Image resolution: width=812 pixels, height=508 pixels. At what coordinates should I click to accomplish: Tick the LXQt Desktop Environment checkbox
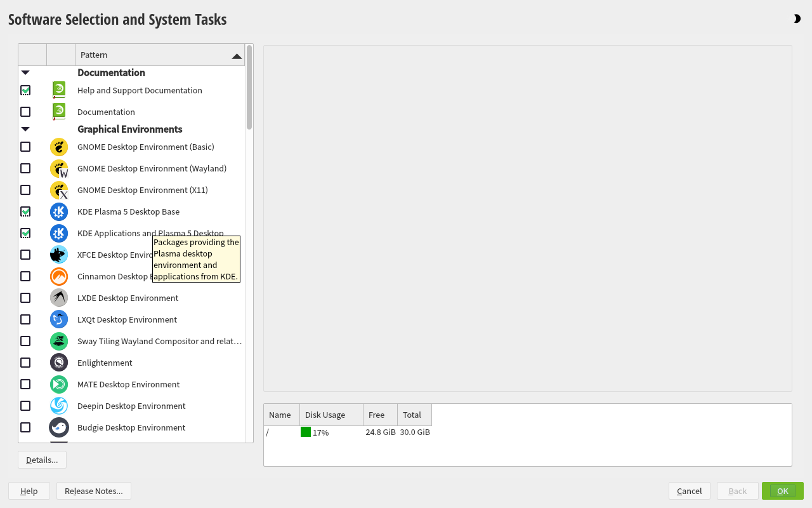pos(25,319)
